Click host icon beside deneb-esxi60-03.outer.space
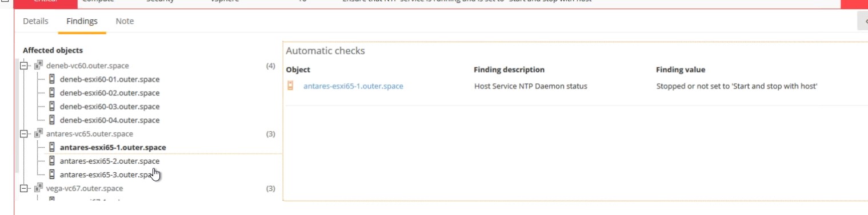 pos(51,106)
